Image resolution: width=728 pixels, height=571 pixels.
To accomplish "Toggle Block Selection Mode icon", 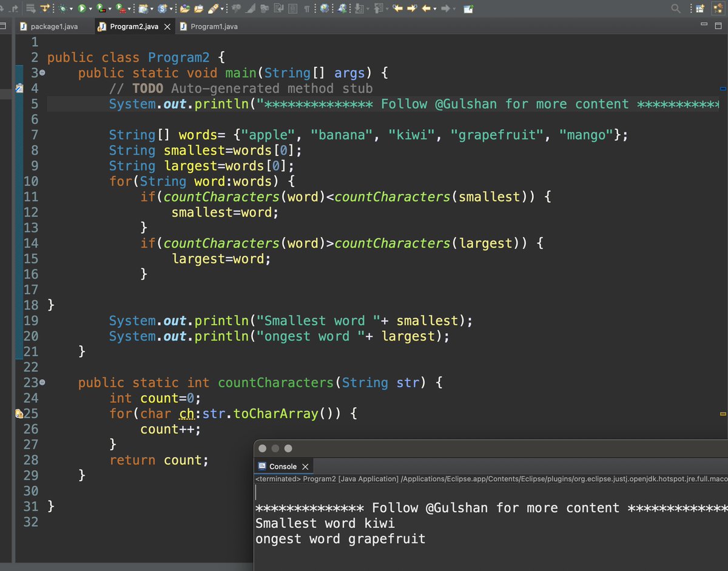I will pyautogui.click(x=292, y=8).
